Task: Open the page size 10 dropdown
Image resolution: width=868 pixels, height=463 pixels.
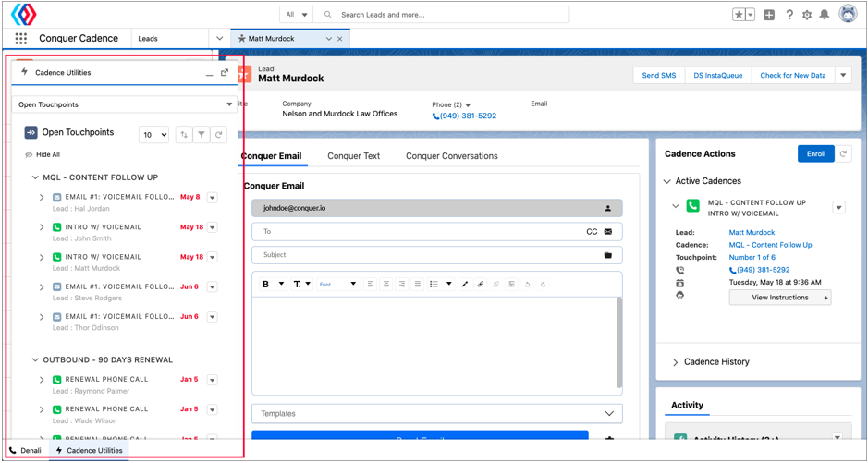Action: tap(153, 134)
